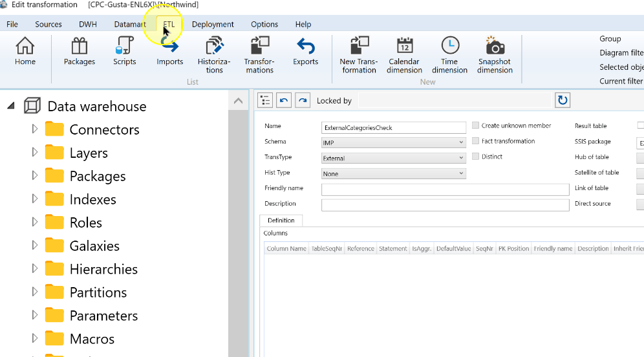
Task: Click the PK Position column header
Action: click(513, 248)
